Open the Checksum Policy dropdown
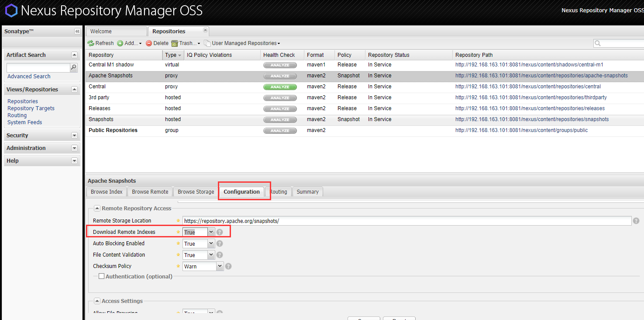Screen dimensions: 644x320 click(220, 266)
